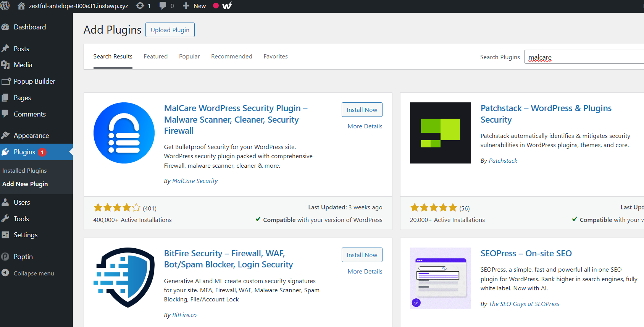Open the WordPress logo menu
Image resolution: width=644 pixels, height=327 pixels.
[x=5, y=6]
